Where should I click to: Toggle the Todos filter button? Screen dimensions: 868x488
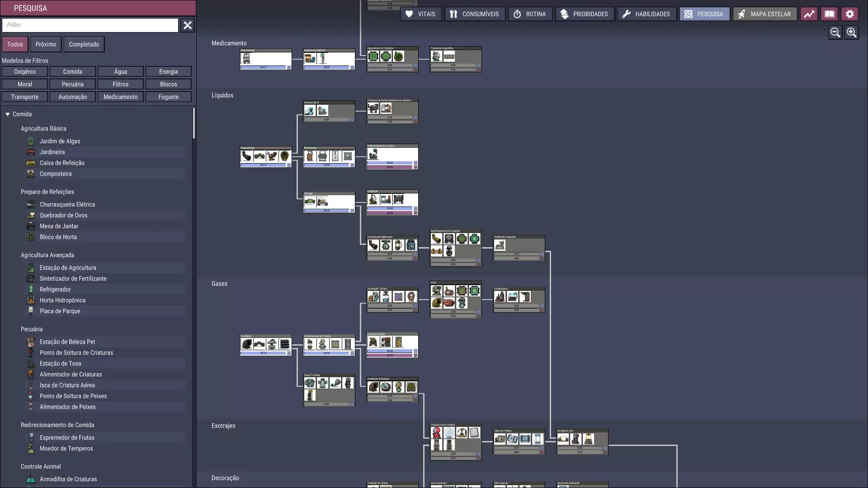(15, 44)
